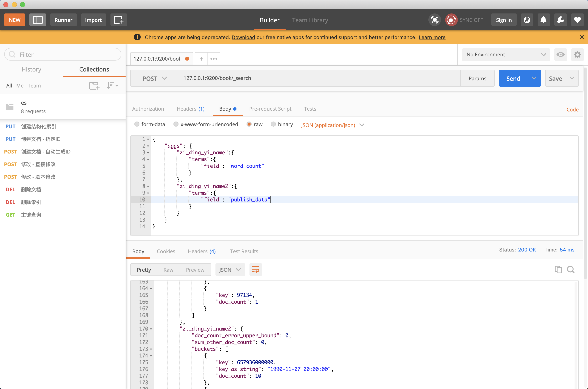The height and width of the screenshot is (389, 588).
Task: Switch to the History tab
Action: click(31, 69)
